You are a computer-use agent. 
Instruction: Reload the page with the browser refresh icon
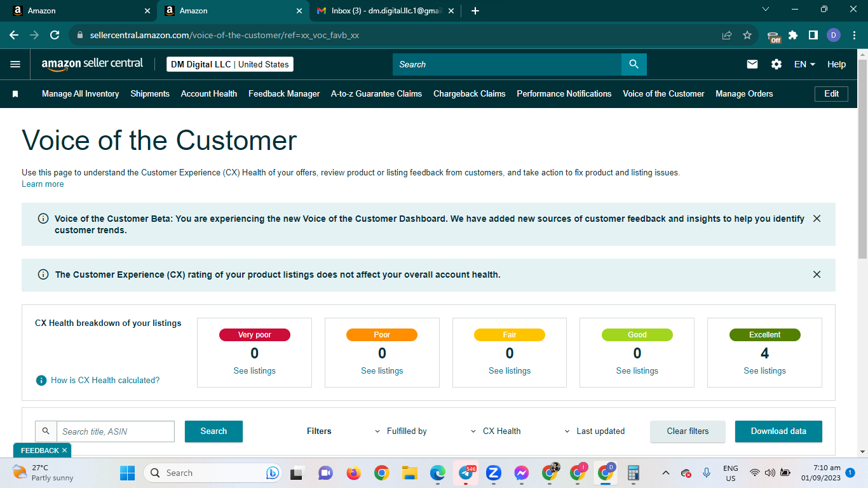click(55, 36)
